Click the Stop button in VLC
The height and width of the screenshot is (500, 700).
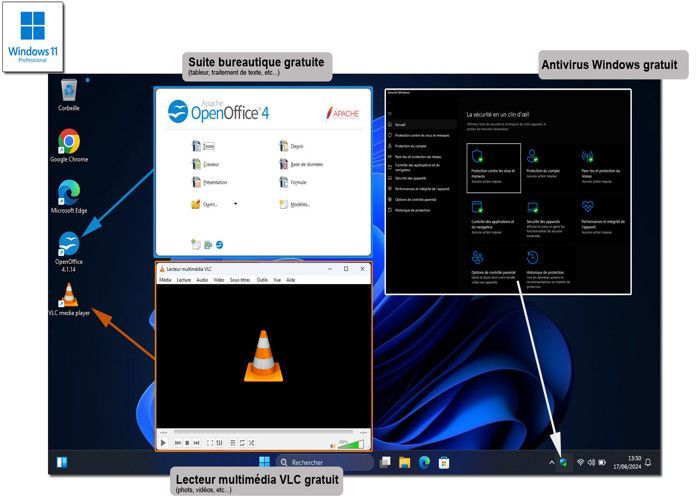[187, 443]
